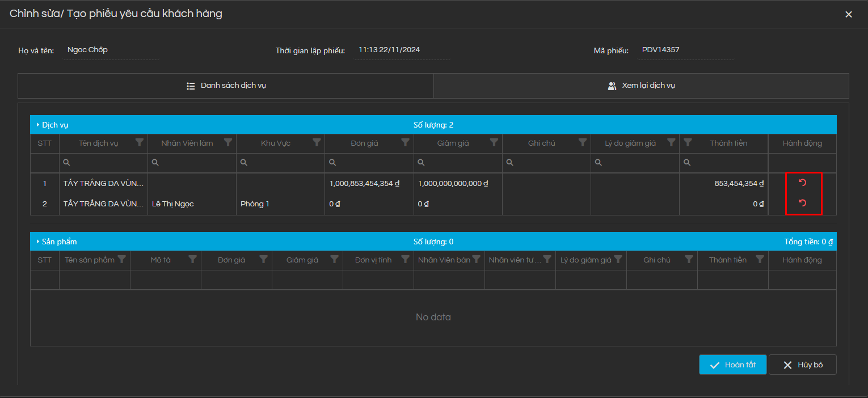Image resolution: width=868 pixels, height=398 pixels.
Task: Open filter icon on Ghi chú service column
Action: point(582,142)
